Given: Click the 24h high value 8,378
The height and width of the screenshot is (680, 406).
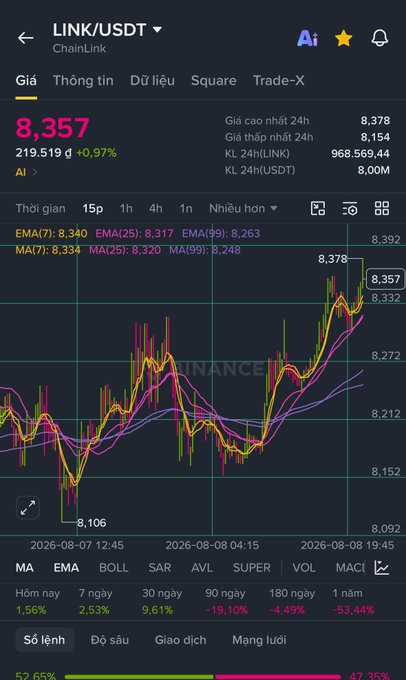Looking at the screenshot, I should point(375,121).
